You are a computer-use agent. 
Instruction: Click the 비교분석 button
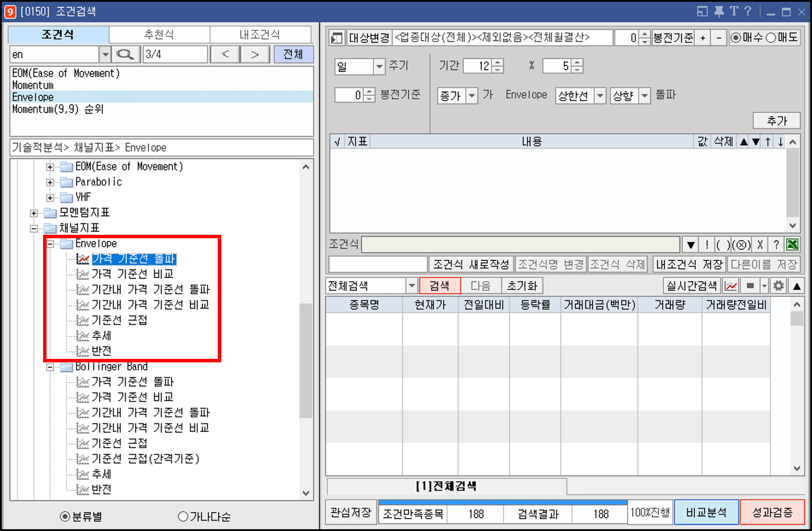click(706, 512)
